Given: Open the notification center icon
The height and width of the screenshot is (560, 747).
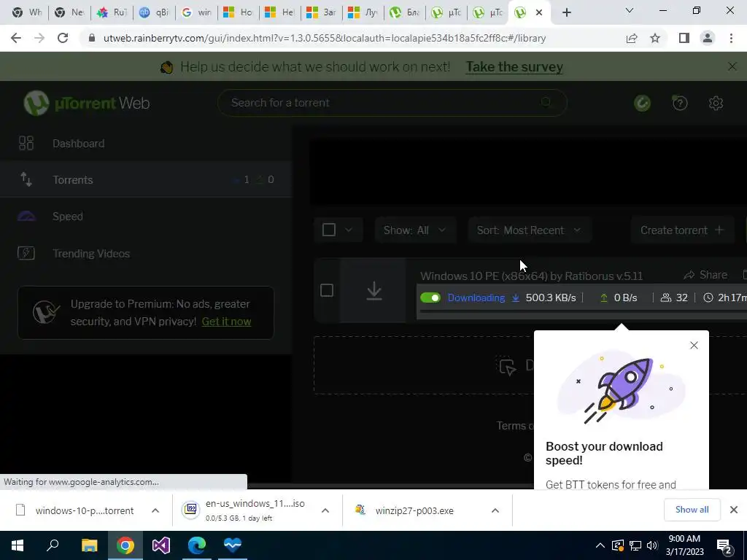Looking at the screenshot, I should pyautogui.click(x=724, y=545).
